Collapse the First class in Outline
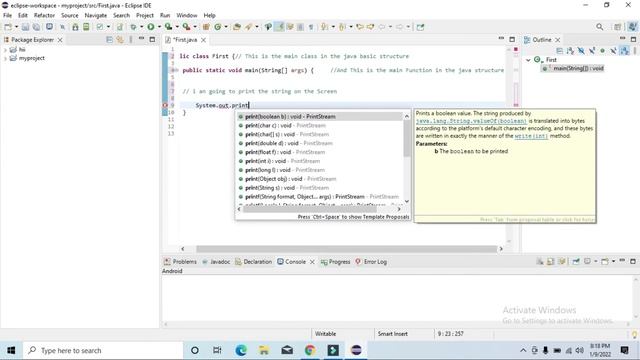 (x=528, y=60)
